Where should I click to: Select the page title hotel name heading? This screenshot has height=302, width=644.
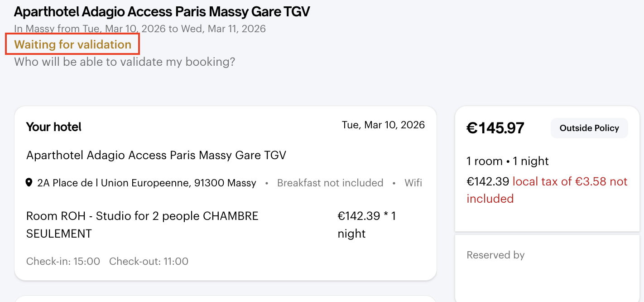[x=162, y=12]
